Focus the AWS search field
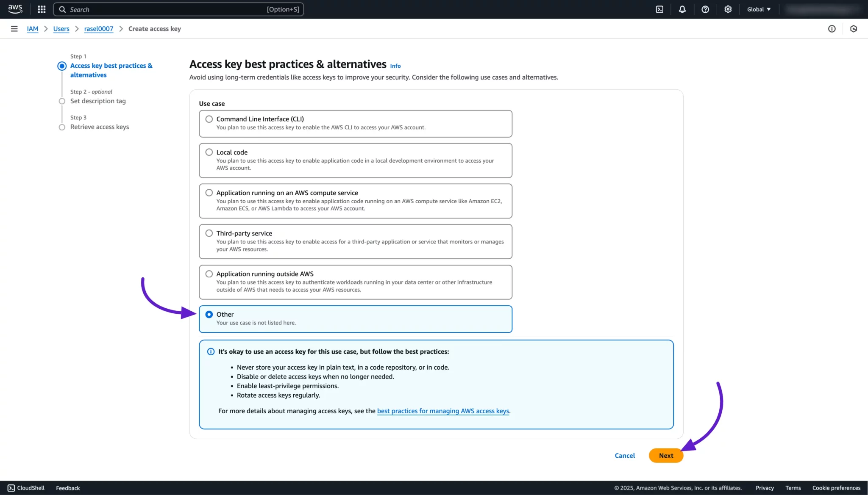Viewport: 868px width, 495px height. coord(170,9)
